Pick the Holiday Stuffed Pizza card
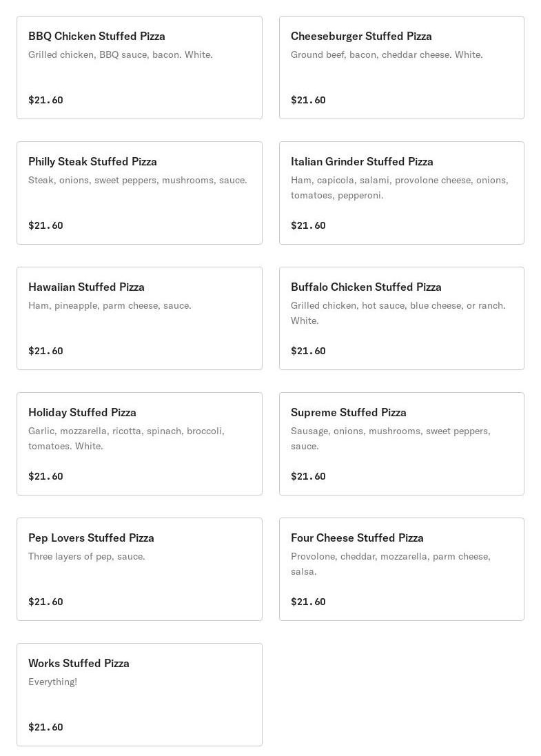Screen dimensions: 541x756 139,444
